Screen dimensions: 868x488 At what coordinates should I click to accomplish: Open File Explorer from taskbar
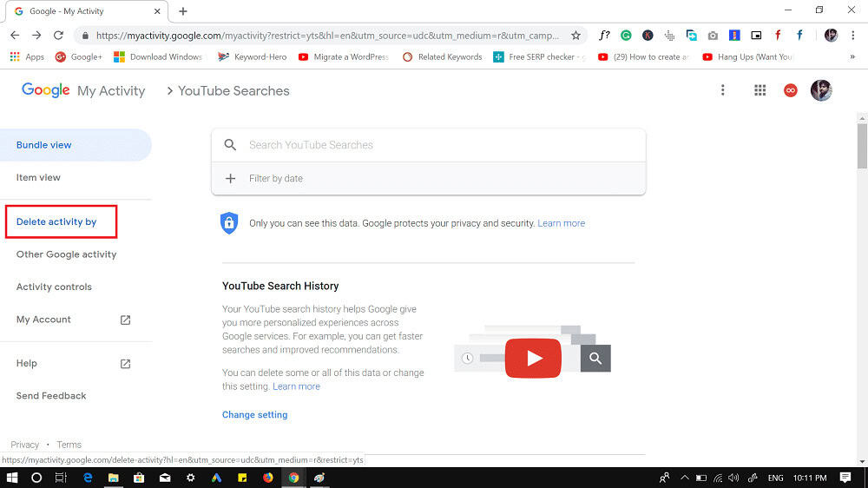coord(114,478)
